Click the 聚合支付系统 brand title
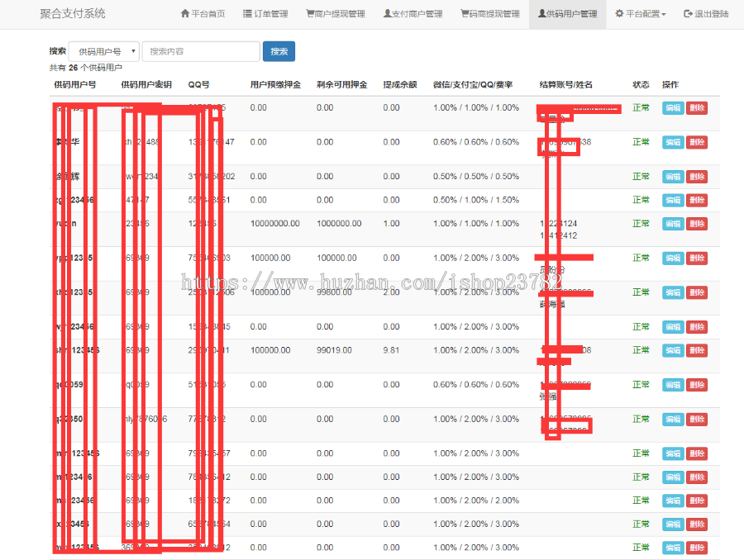744x560 pixels. tap(73, 14)
